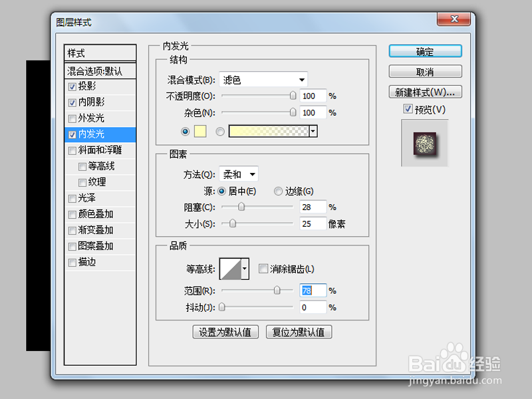Click the 不透明度 value field
This screenshot has width=532, height=399.
[313, 96]
